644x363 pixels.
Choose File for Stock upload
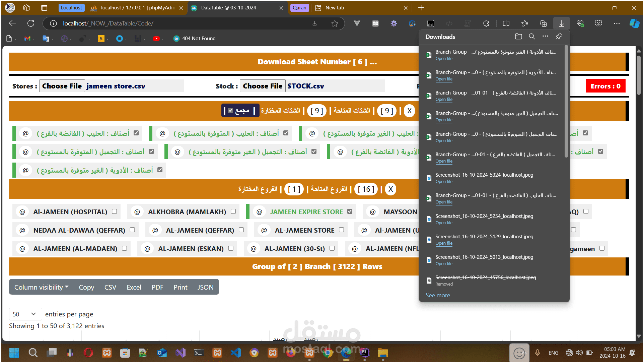tap(263, 86)
